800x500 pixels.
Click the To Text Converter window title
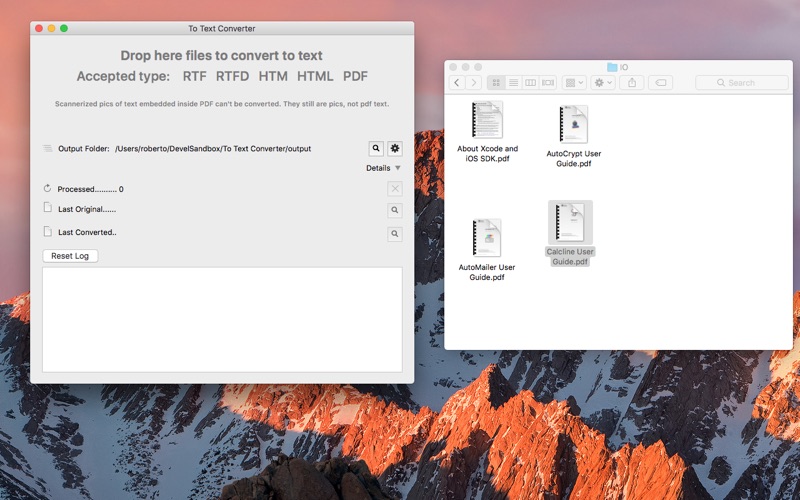(221, 29)
